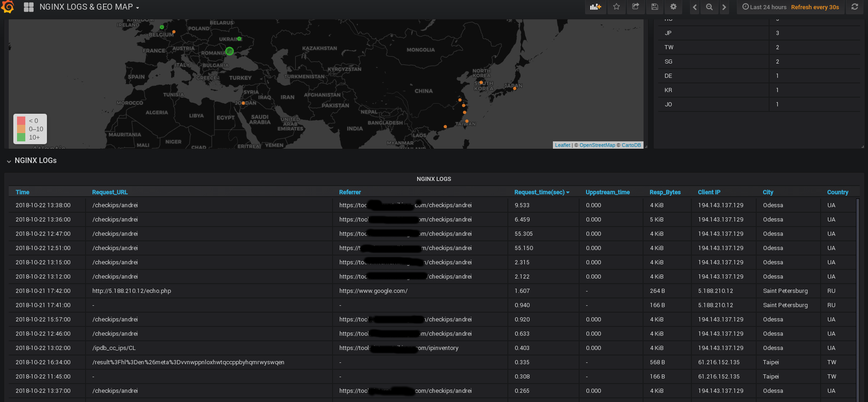Click the Add panel icon
Viewport: 868px width, 402px height.
[596, 7]
